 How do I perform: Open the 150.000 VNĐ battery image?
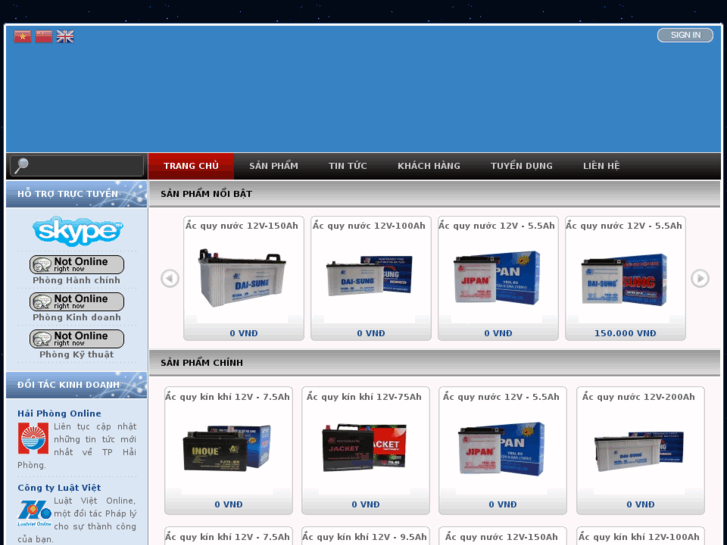click(x=625, y=279)
